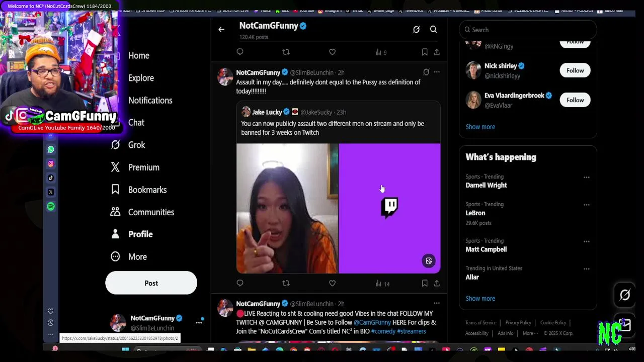This screenshot has height=362, width=644.
Task: Open options for Allar trend
Action: [x=587, y=269]
